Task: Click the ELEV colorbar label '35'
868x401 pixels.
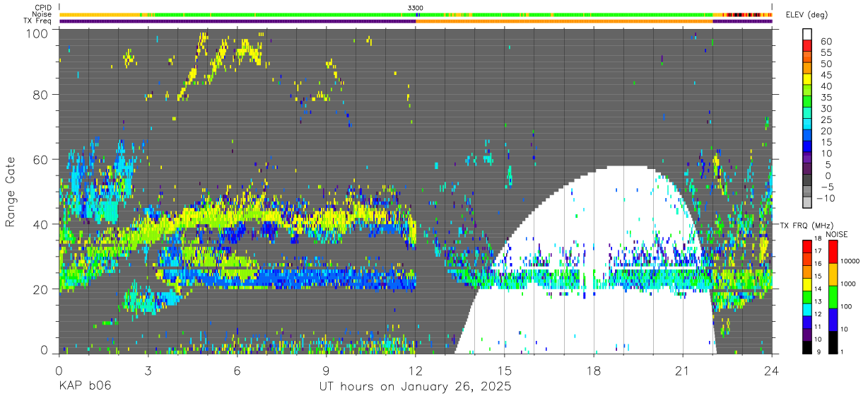Action: pyautogui.click(x=826, y=98)
